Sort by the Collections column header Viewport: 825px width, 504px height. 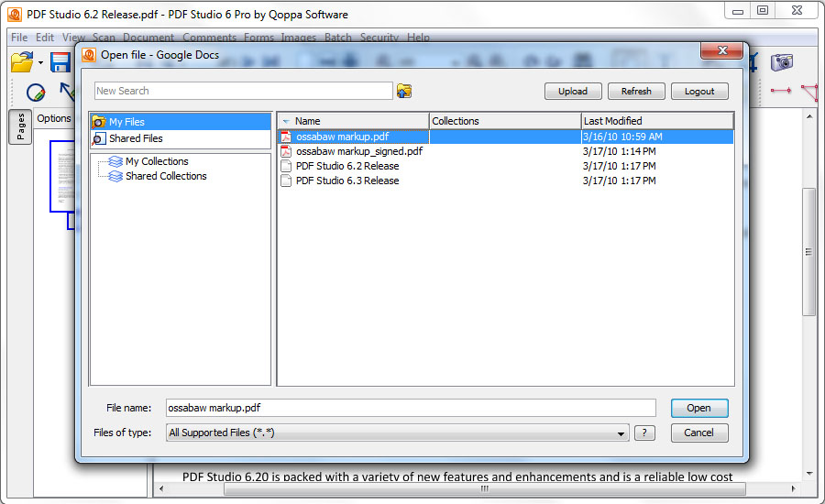(505, 121)
